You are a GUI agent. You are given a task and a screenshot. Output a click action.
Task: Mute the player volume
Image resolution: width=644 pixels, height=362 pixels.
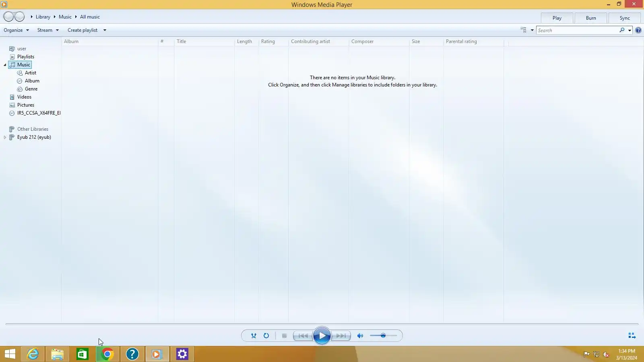pyautogui.click(x=360, y=336)
